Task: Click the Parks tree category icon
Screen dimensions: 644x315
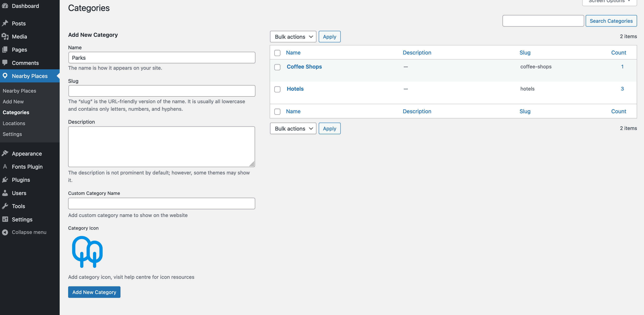Action: pos(88,252)
